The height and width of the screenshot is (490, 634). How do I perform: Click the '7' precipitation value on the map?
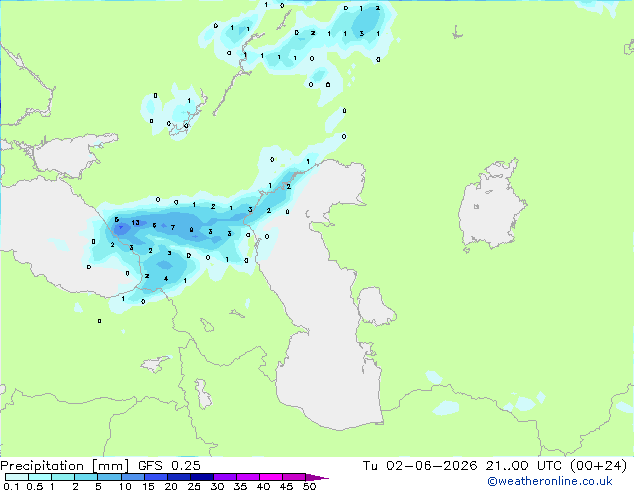tap(173, 228)
